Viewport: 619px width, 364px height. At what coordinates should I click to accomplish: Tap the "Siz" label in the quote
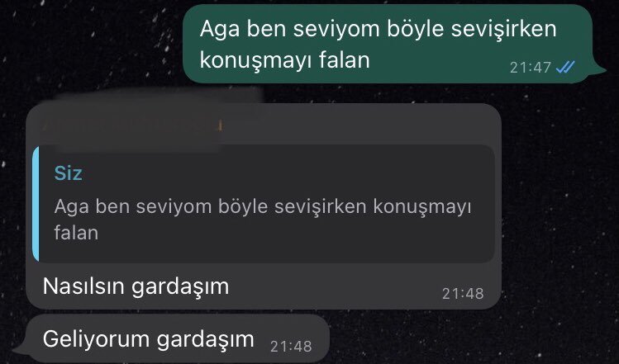point(69,173)
